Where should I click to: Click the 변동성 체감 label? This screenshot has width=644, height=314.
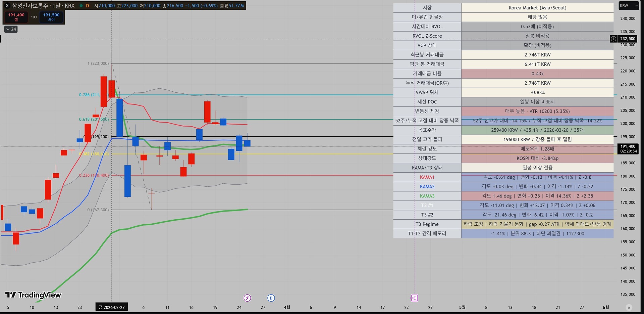point(427,111)
